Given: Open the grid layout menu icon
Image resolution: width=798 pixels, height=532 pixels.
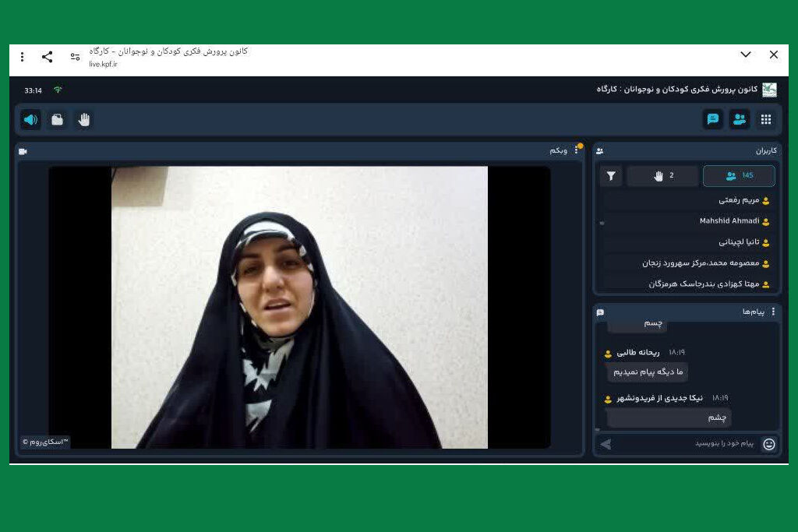Looking at the screenshot, I should click(x=766, y=119).
